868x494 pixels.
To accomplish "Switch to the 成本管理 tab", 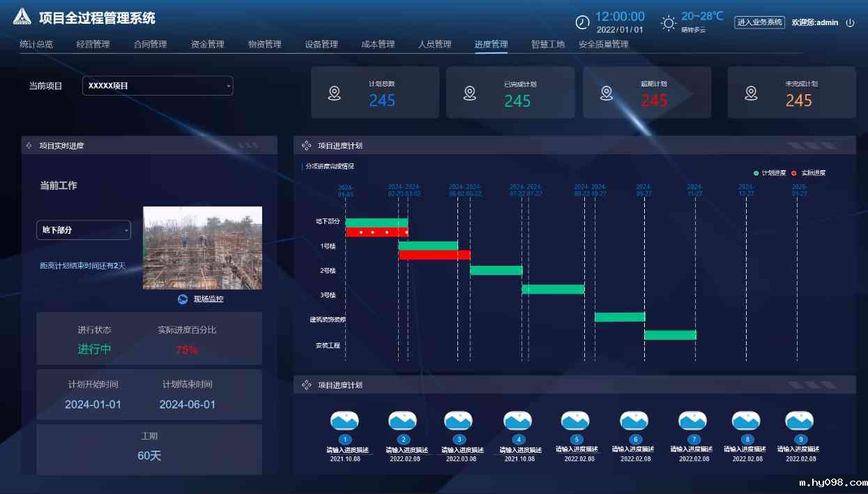I will (x=378, y=43).
